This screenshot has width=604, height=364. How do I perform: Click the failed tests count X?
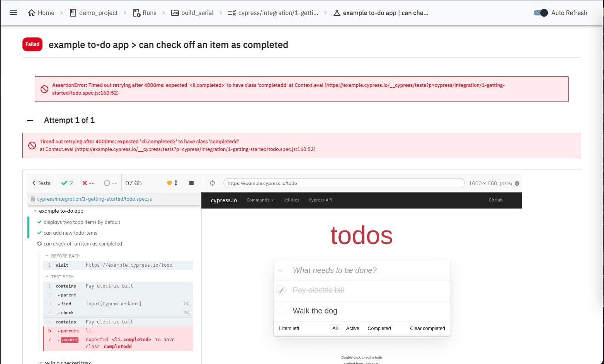[88, 183]
